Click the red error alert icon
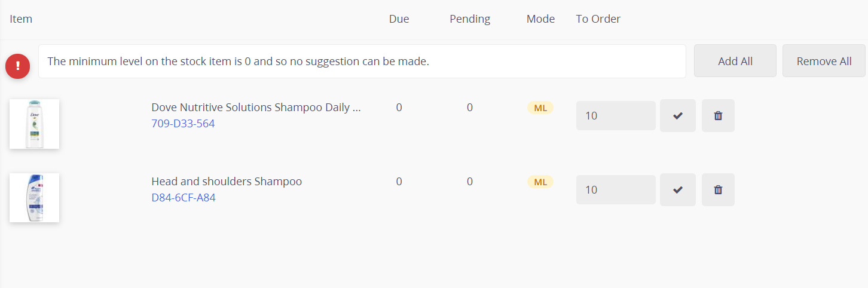The height and width of the screenshot is (288, 868). [x=18, y=65]
